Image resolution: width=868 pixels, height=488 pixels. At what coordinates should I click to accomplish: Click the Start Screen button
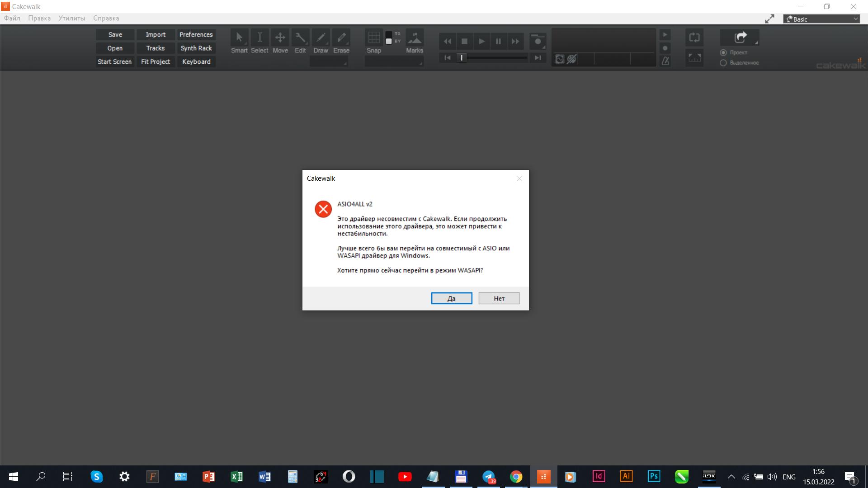coord(115,62)
